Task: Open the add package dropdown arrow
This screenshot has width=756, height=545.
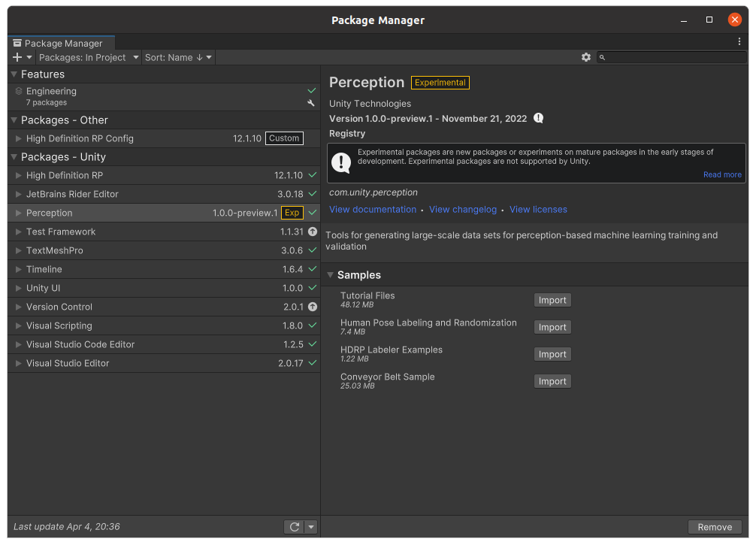Action: [29, 57]
